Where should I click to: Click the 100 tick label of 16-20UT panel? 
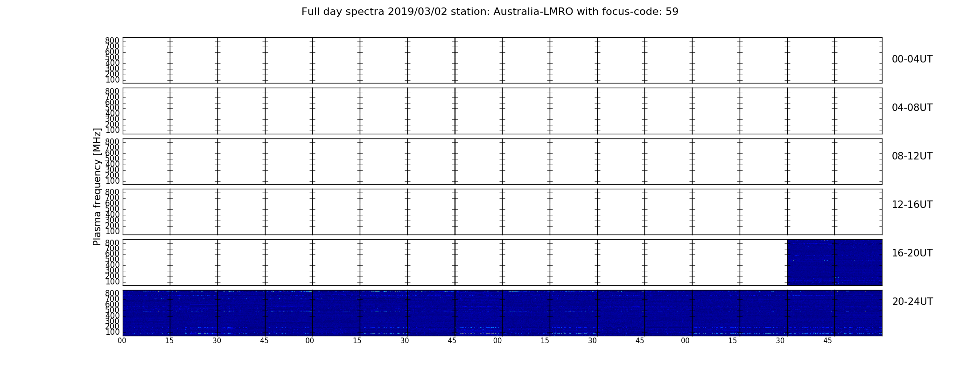tap(112, 282)
